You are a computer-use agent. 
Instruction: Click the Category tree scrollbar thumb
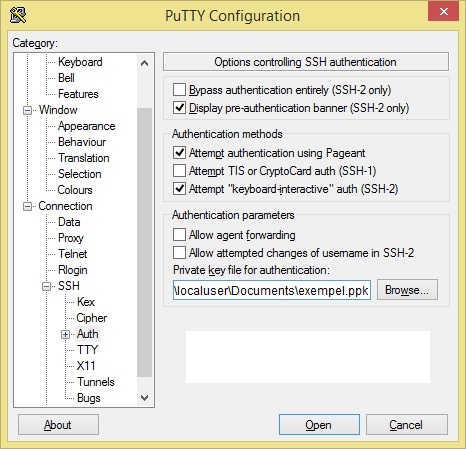(x=144, y=242)
